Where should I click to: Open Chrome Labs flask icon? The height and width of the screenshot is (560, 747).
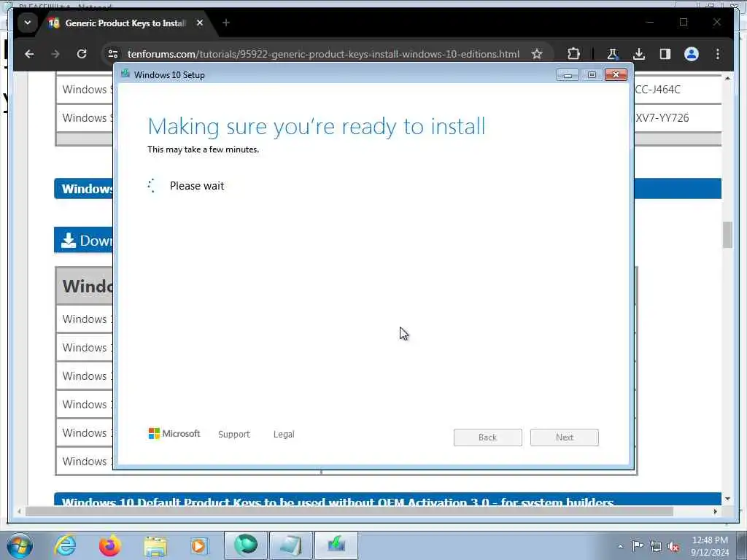[612, 54]
